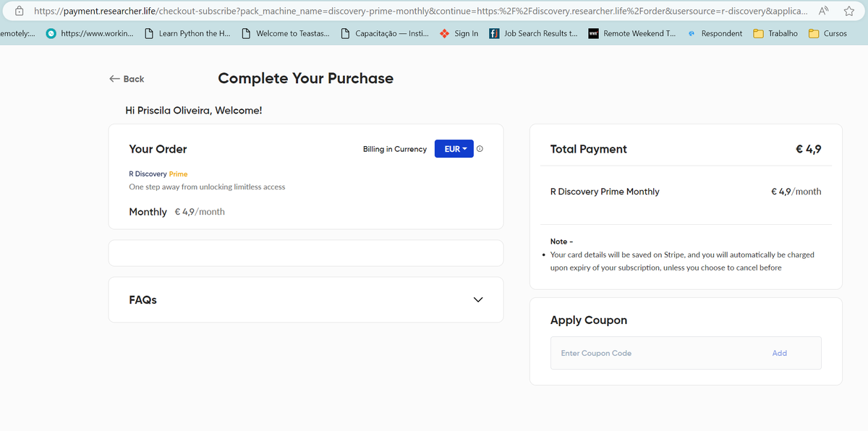Click the Add coupon button
Image resolution: width=868 pixels, height=431 pixels.
[x=779, y=353]
